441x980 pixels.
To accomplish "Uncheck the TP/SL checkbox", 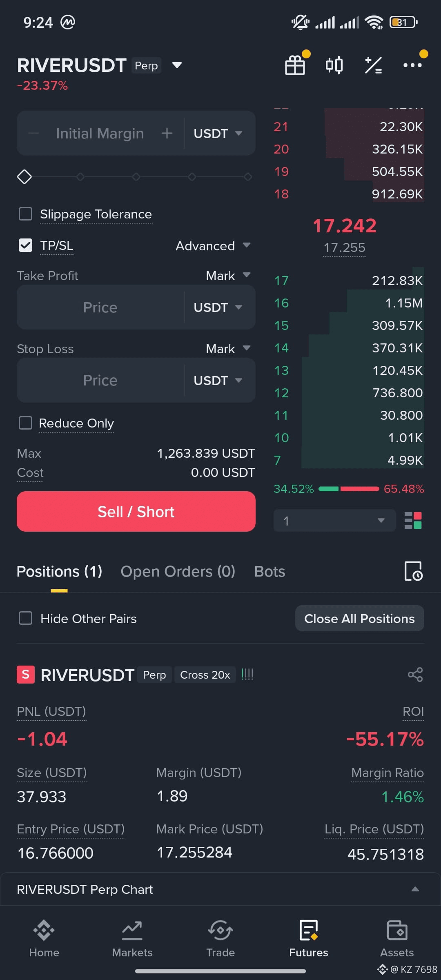I will pos(26,245).
